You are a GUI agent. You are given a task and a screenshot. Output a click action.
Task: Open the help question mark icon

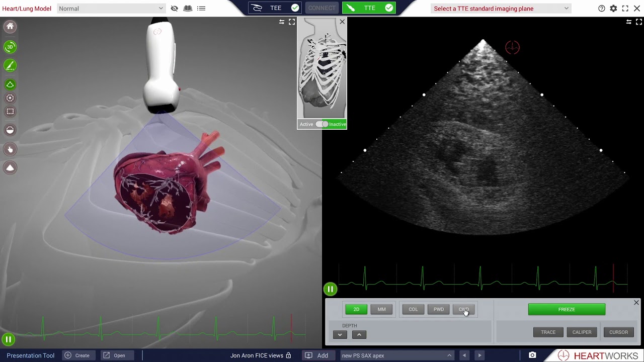[x=602, y=9]
